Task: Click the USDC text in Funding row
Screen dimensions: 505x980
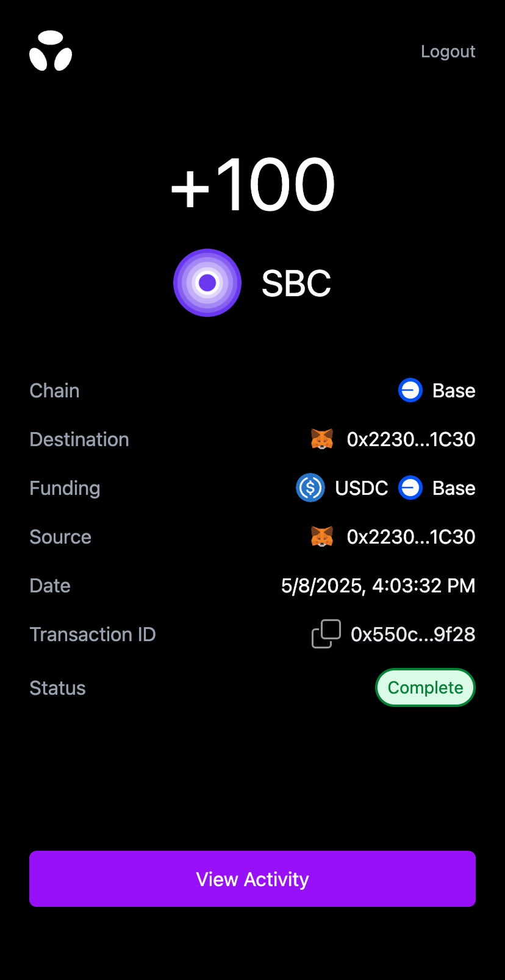Action: coord(362,488)
